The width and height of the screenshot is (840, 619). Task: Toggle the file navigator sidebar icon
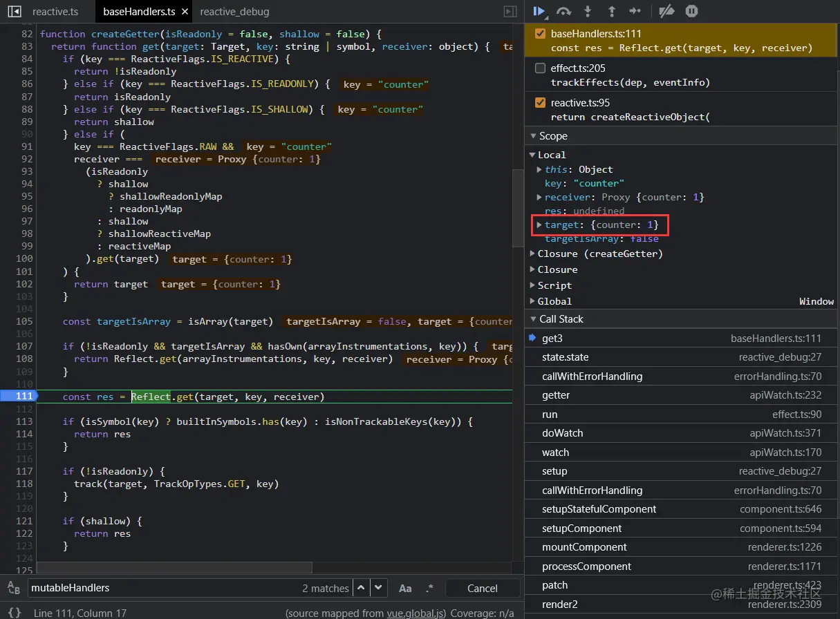pos(14,12)
